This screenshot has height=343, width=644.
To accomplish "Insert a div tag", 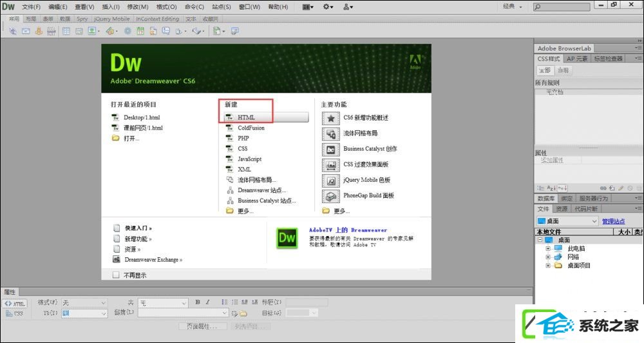I will click(79, 31).
